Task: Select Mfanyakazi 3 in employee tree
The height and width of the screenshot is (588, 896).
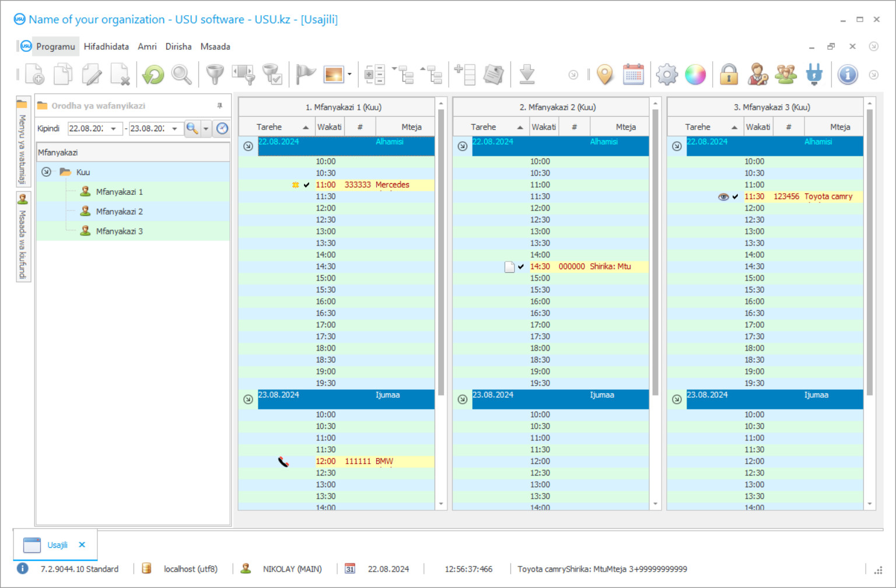Action: [x=119, y=232]
